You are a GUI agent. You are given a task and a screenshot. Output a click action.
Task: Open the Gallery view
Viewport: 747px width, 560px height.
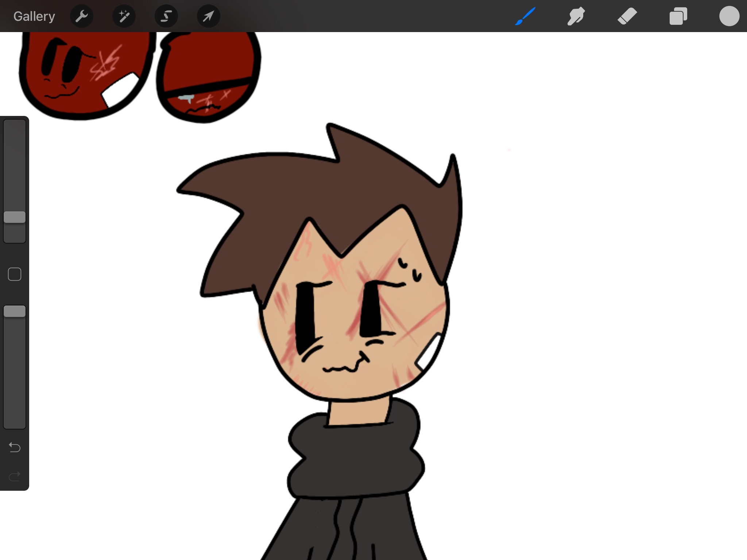(x=34, y=16)
